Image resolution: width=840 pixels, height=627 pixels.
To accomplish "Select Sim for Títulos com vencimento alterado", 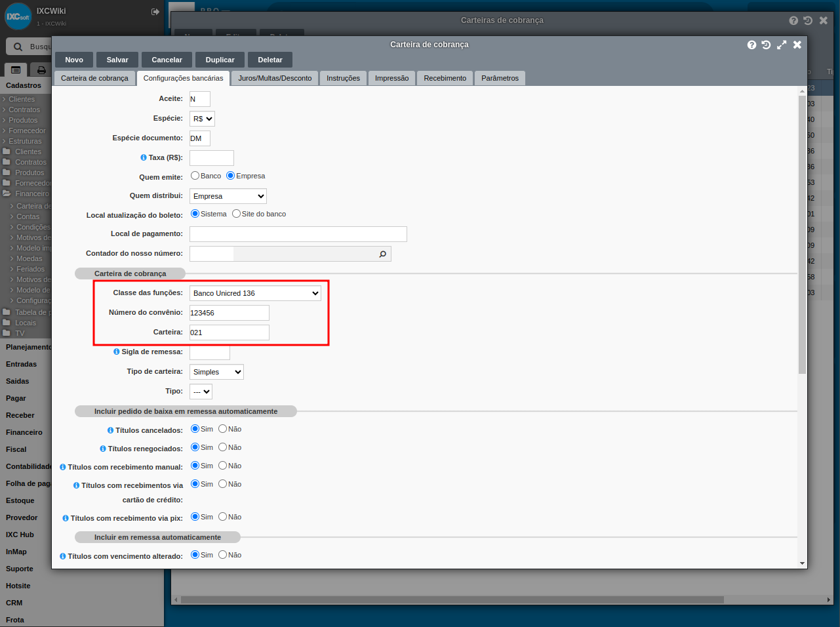I will (x=195, y=555).
